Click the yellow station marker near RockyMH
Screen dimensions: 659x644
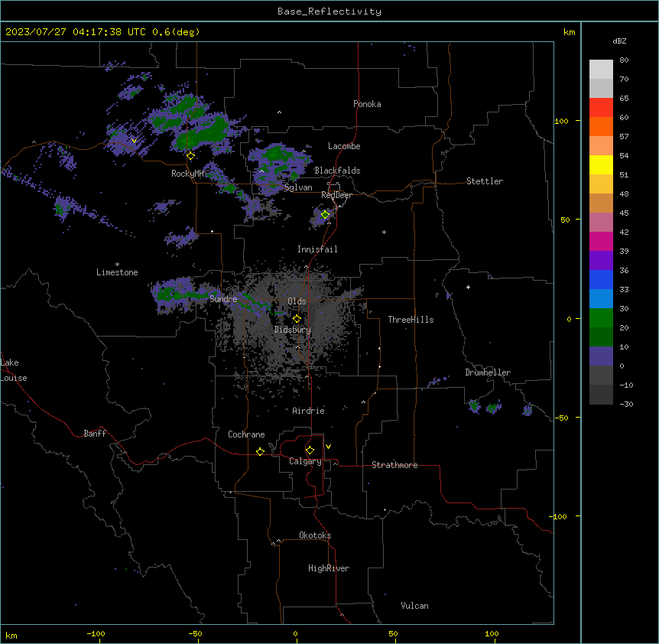[x=190, y=156]
